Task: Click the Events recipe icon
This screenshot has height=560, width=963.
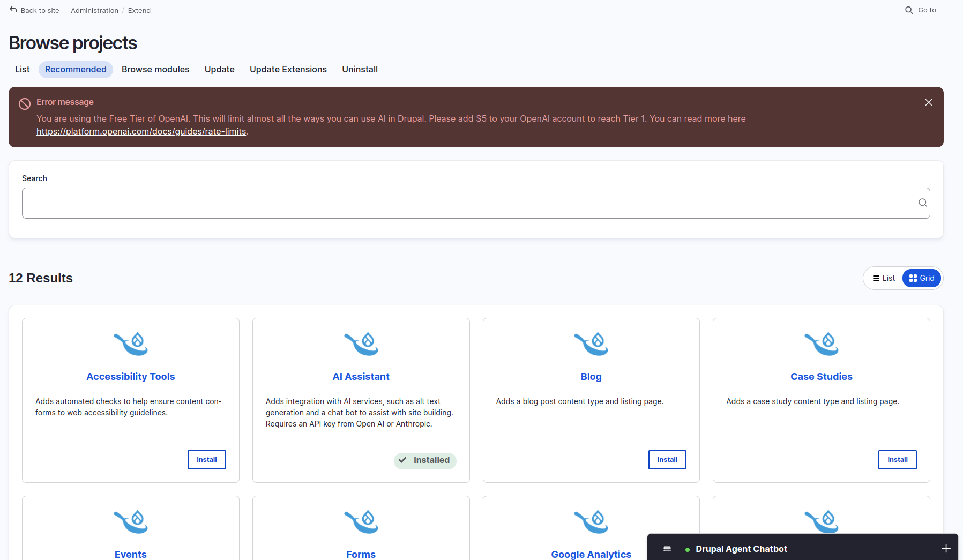Action: pos(131,521)
